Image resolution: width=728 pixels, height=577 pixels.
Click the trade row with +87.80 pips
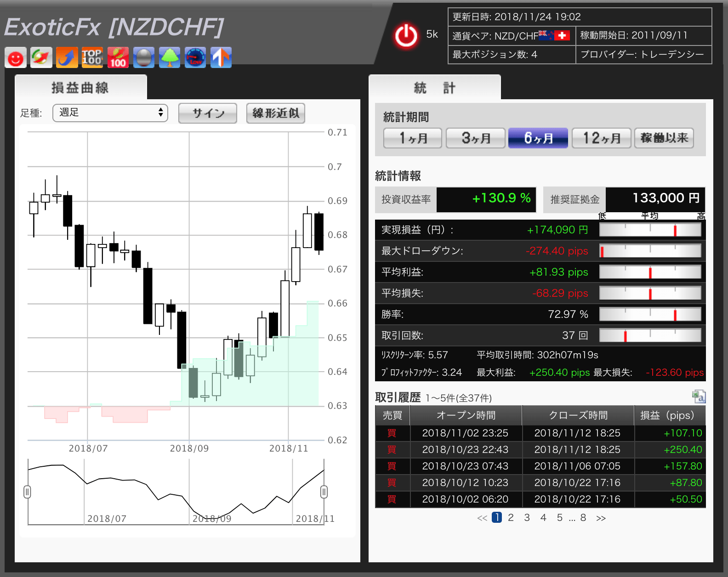(540, 483)
